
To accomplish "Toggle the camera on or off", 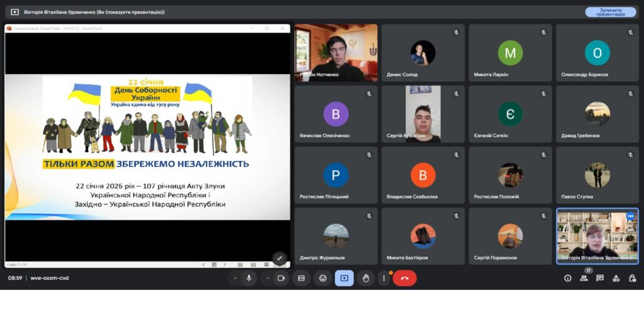I will 281,278.
